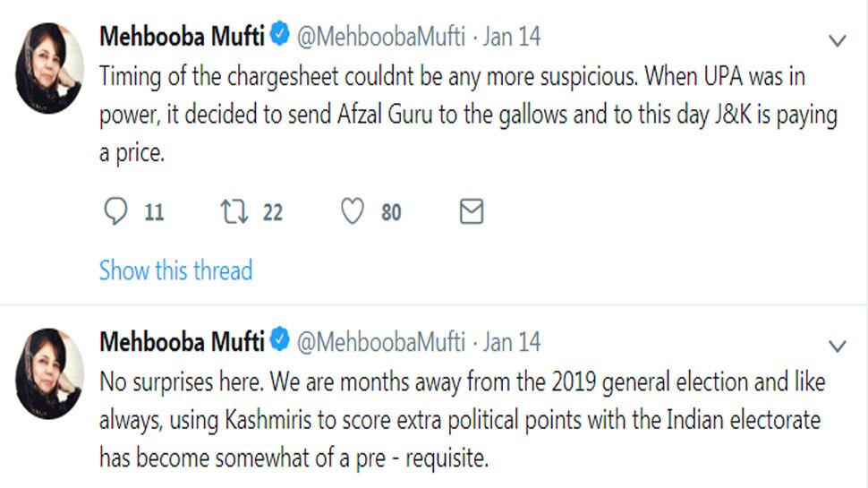Click the envelope icon to message the tweet
The image size is (868, 488).
click(471, 212)
